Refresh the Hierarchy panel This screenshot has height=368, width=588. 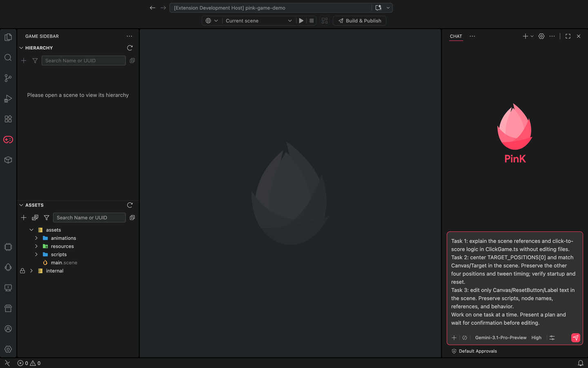[x=130, y=48]
